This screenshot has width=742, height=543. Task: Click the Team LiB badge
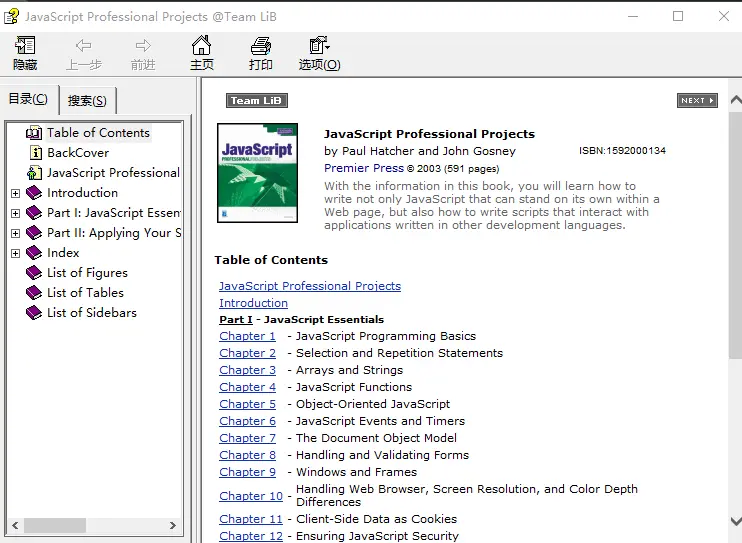pyautogui.click(x=257, y=100)
